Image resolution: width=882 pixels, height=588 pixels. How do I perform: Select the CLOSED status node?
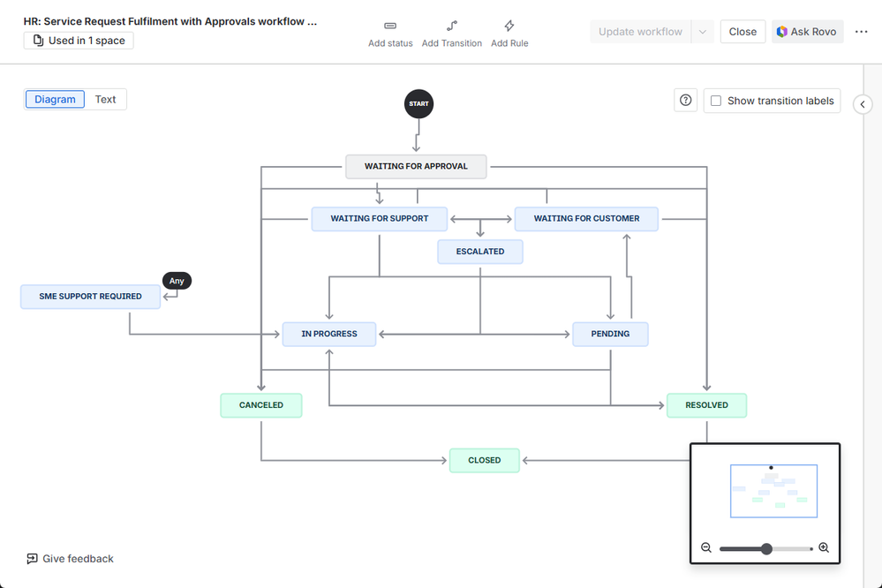[485, 460]
